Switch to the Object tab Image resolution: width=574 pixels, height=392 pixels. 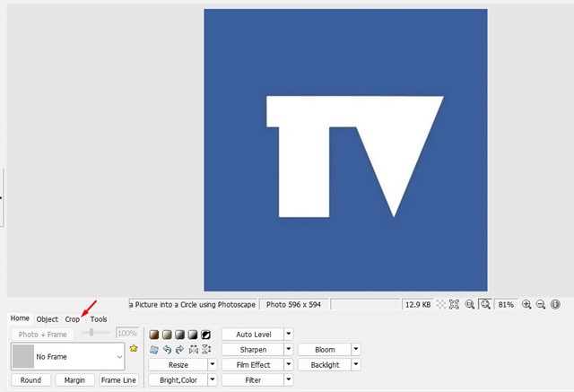pos(48,319)
